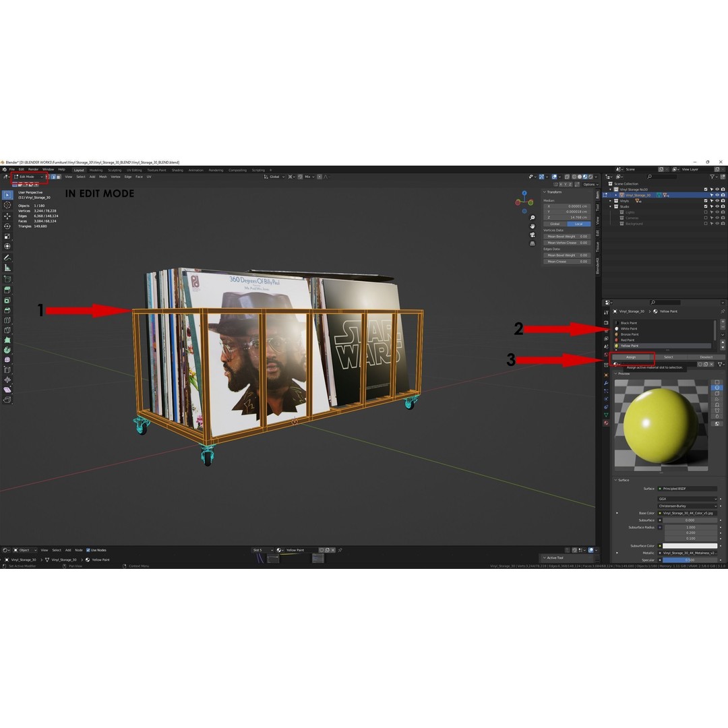Open the Render menu
The height and width of the screenshot is (728, 728).
34,169
